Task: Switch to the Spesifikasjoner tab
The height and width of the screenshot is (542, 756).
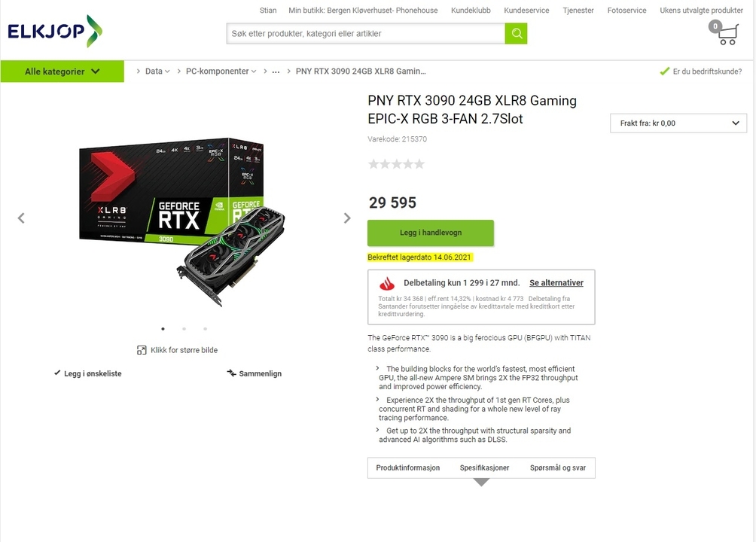Action: pos(485,467)
